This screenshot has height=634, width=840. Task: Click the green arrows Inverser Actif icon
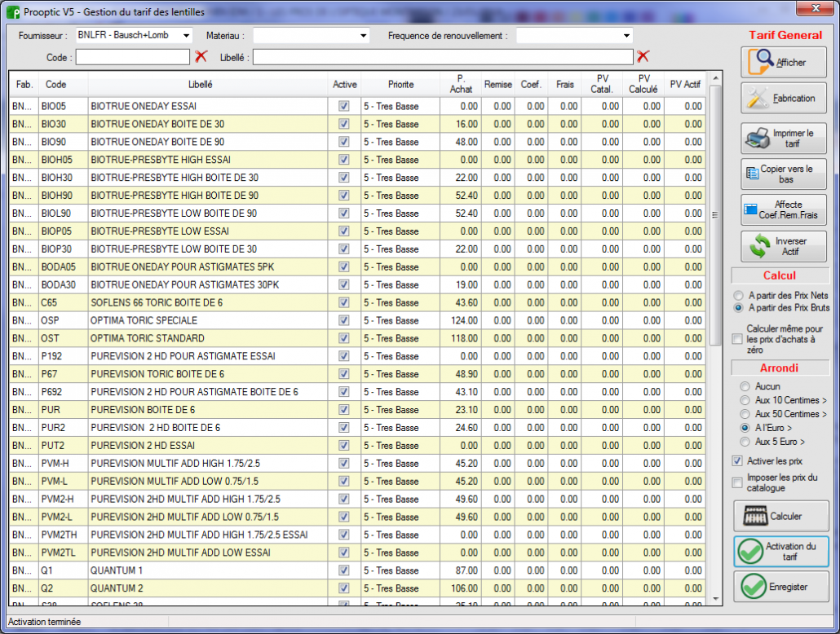point(759,246)
